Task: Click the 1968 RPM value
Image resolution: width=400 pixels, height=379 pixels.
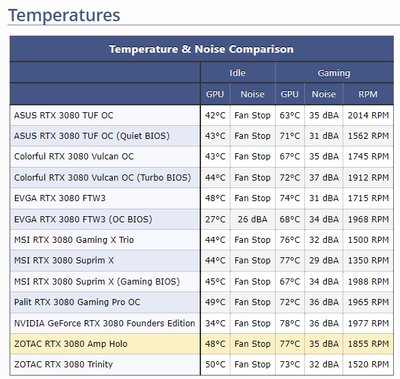Action: coord(368,219)
